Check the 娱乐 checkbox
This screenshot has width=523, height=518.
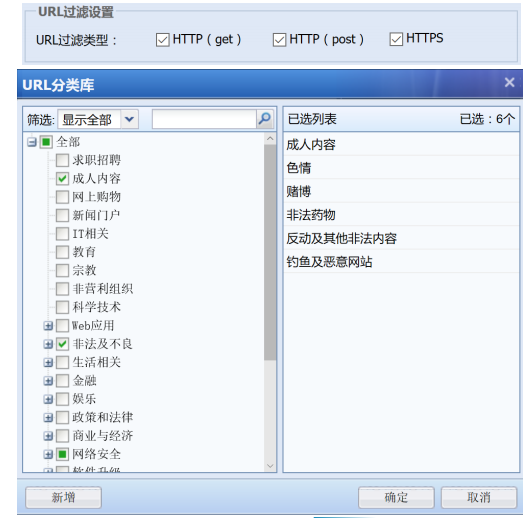coord(62,399)
